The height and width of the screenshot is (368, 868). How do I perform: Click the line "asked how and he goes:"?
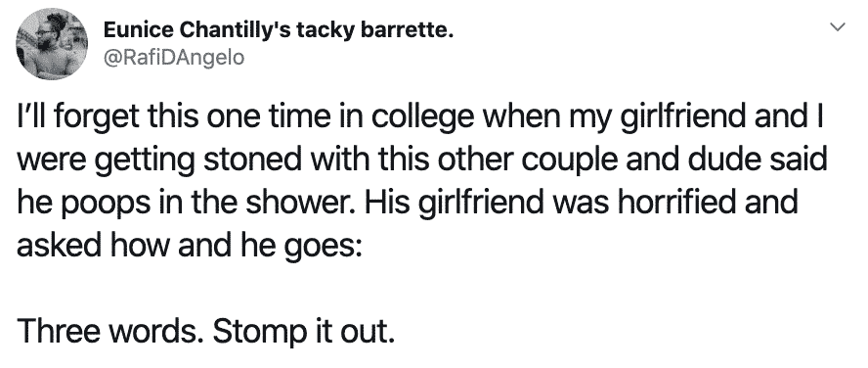(x=190, y=246)
